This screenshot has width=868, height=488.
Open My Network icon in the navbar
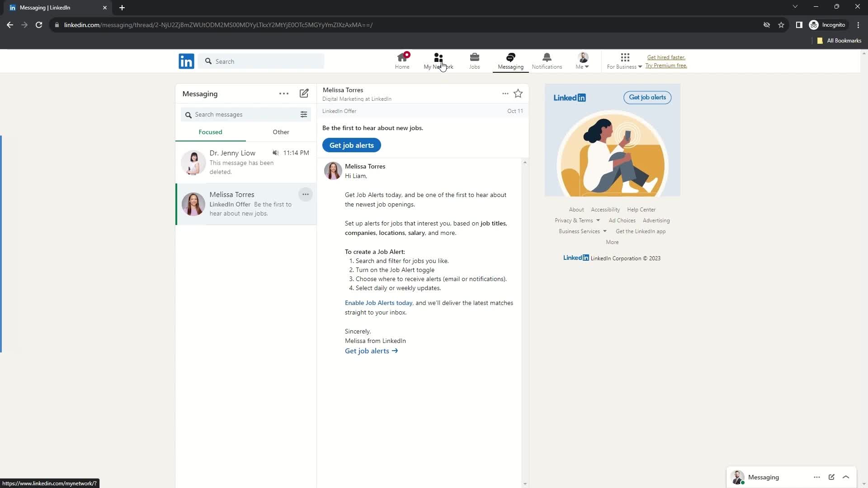click(x=438, y=61)
